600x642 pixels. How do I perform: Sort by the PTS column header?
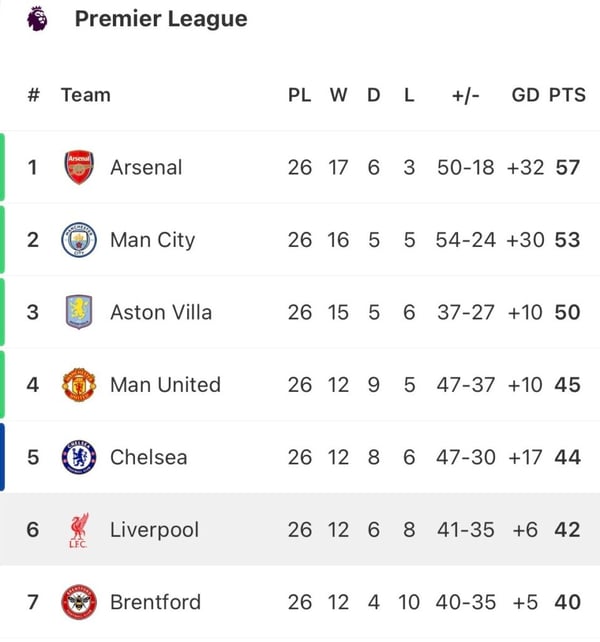tap(567, 95)
